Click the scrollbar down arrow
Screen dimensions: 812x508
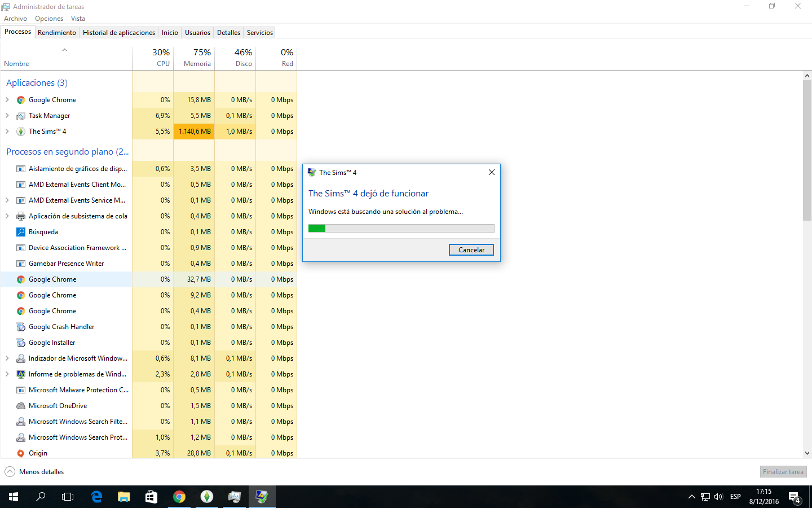(x=807, y=453)
